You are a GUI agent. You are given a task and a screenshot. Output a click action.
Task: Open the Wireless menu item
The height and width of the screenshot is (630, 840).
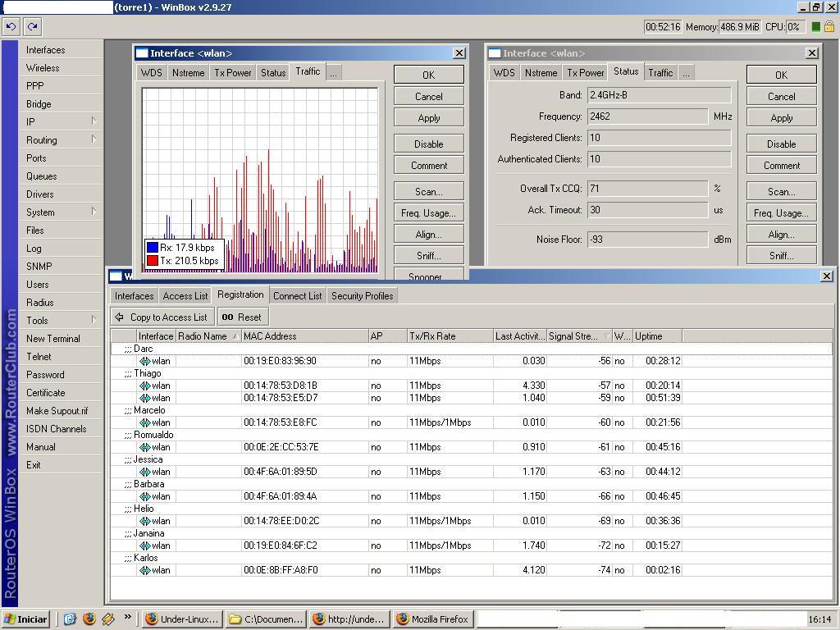pyautogui.click(x=43, y=68)
